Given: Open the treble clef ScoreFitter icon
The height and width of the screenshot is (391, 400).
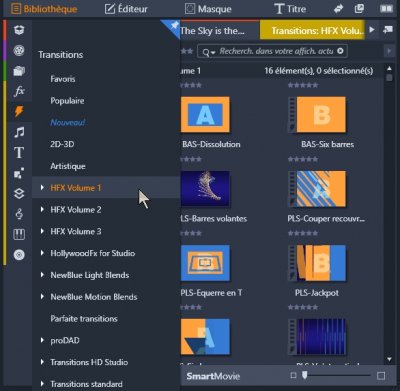Looking at the screenshot, I should 19,214.
